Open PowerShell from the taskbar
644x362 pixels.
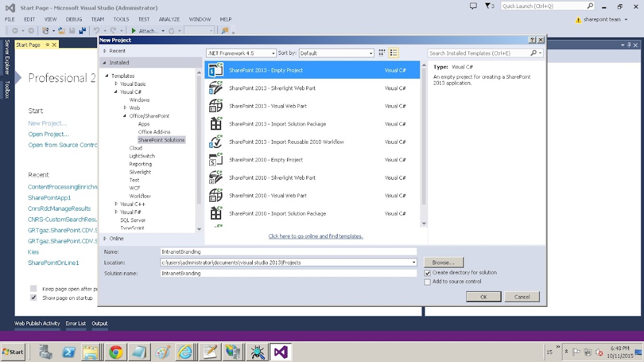(x=69, y=352)
